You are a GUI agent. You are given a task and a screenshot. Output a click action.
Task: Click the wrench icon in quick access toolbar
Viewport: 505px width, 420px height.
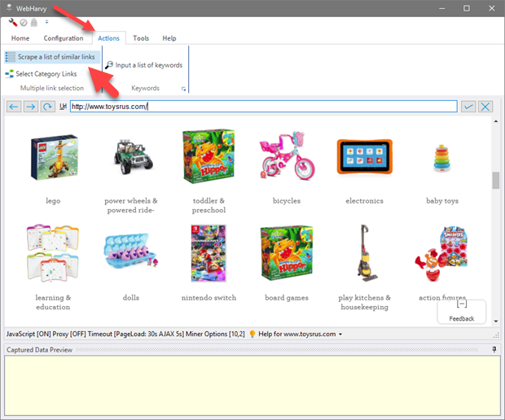(13, 22)
